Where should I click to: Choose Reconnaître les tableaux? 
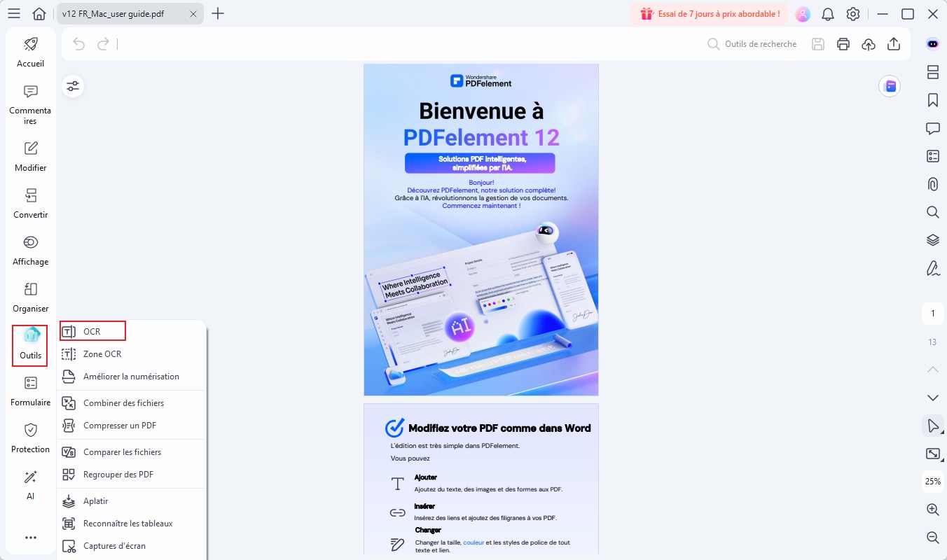132,524
